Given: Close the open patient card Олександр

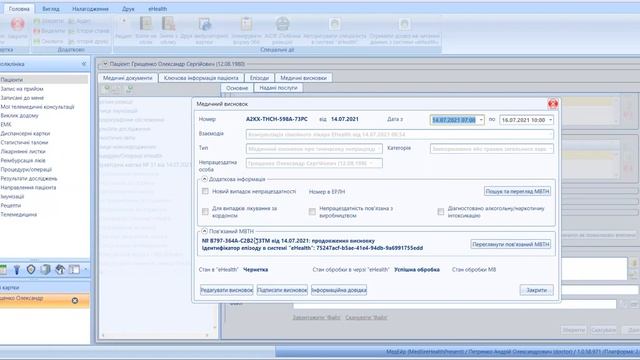Looking at the screenshot, I should 75,300.
